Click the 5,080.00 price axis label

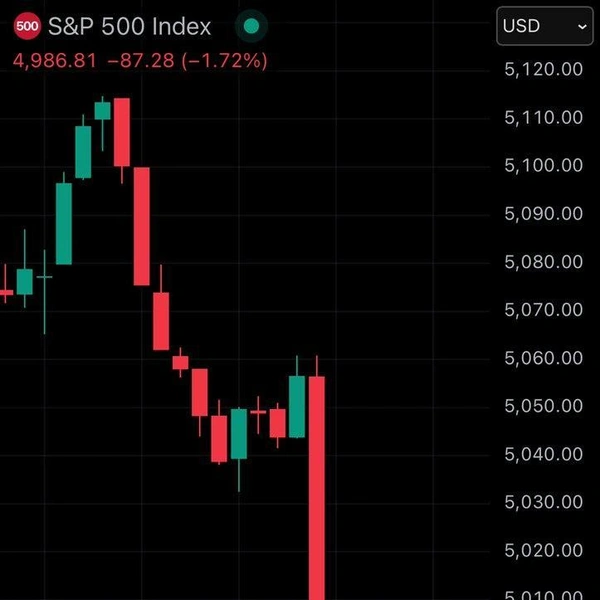click(544, 262)
